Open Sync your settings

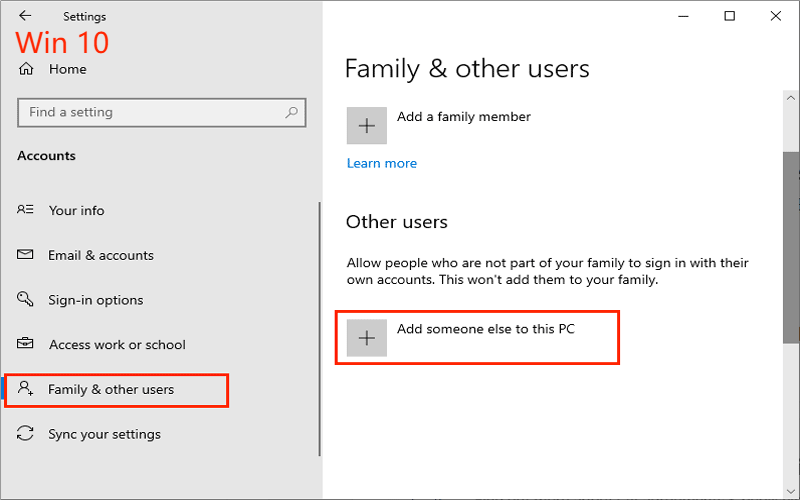[x=105, y=434]
